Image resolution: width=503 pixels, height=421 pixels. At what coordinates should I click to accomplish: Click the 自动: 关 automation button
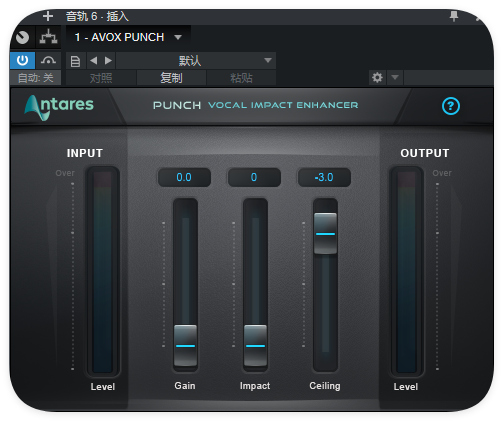coord(35,78)
